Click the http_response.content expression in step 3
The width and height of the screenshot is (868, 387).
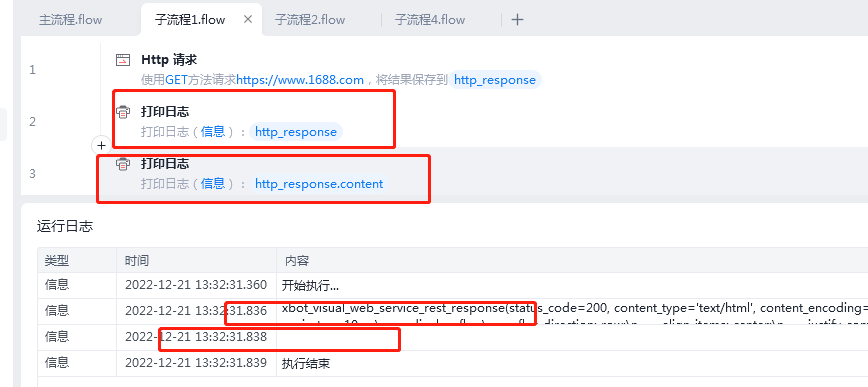[319, 184]
